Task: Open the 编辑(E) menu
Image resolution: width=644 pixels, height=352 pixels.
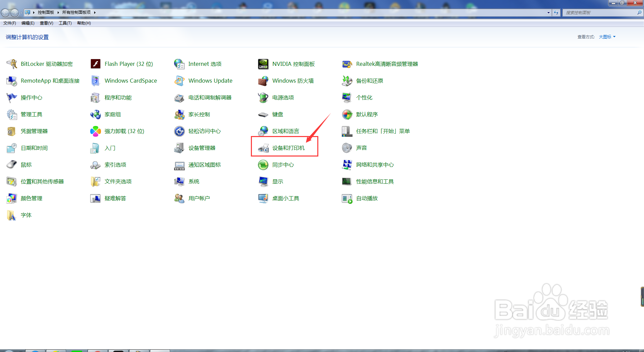Action: point(28,23)
